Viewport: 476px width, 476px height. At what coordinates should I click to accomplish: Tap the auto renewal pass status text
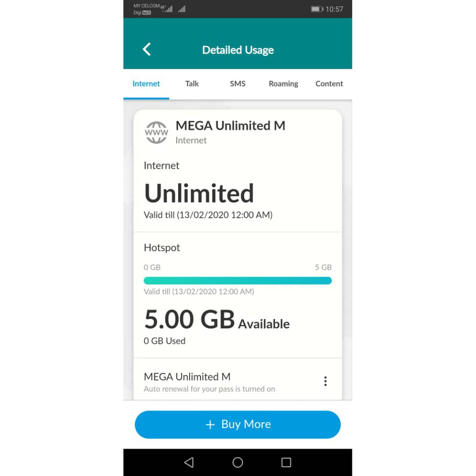click(210, 389)
